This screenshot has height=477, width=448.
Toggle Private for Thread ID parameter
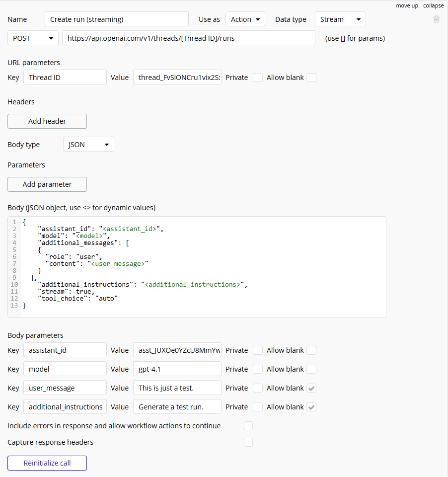pyautogui.click(x=258, y=78)
